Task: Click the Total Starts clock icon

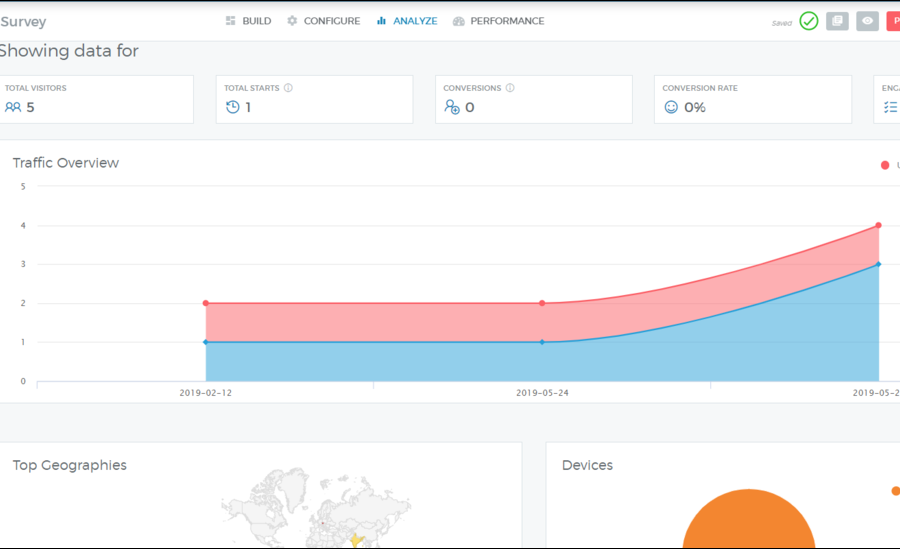Action: point(233,107)
